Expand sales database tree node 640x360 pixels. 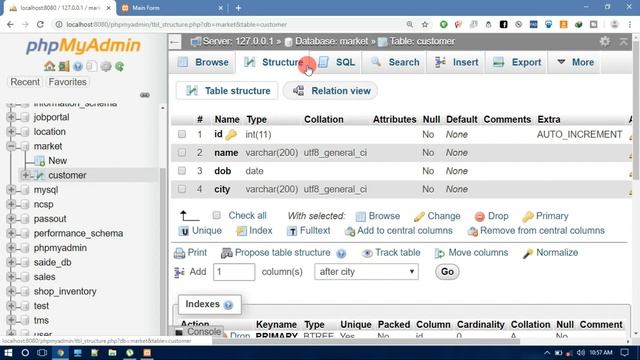[x=11, y=277]
